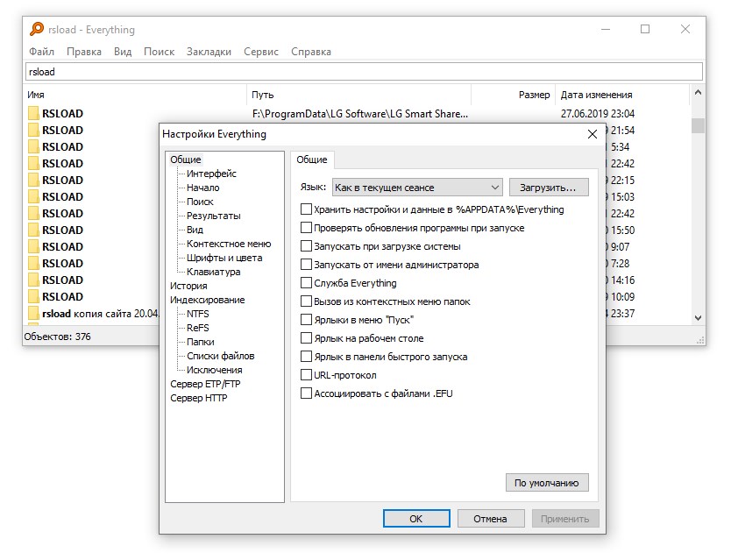Click the Everything icon in the title bar
Viewport: 731px width, 560px height.
coord(36,29)
